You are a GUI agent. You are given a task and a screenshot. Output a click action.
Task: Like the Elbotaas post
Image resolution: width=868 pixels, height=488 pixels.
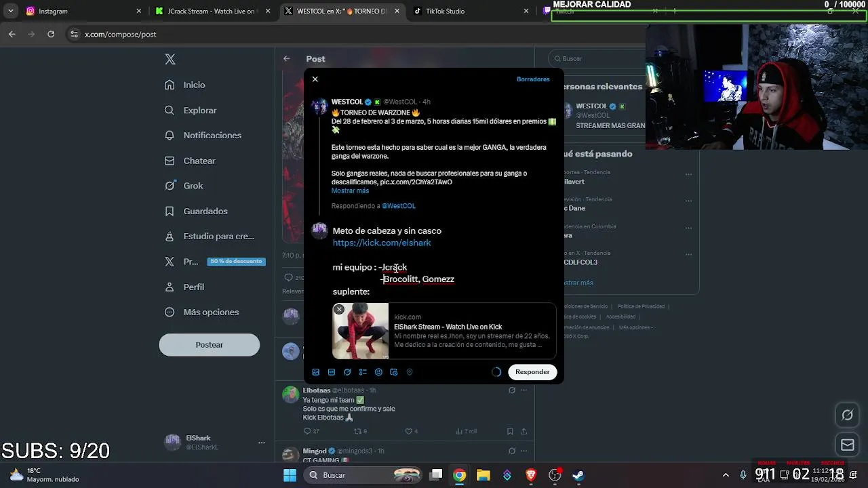(x=411, y=431)
